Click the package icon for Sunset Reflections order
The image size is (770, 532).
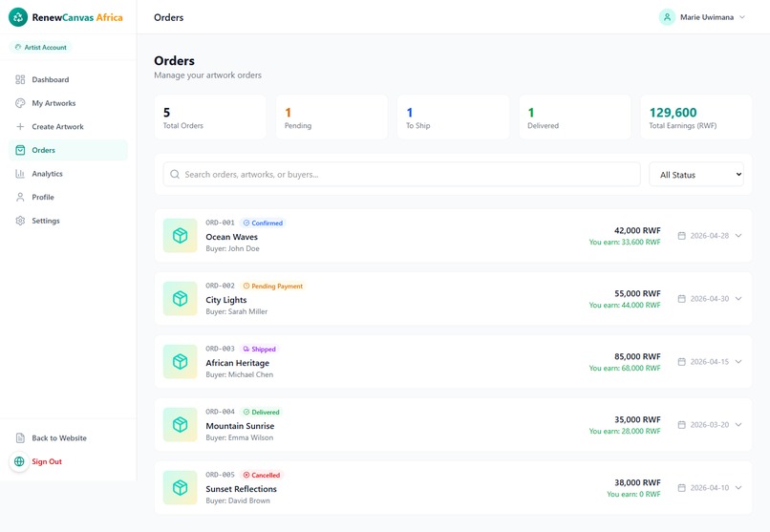tap(181, 488)
